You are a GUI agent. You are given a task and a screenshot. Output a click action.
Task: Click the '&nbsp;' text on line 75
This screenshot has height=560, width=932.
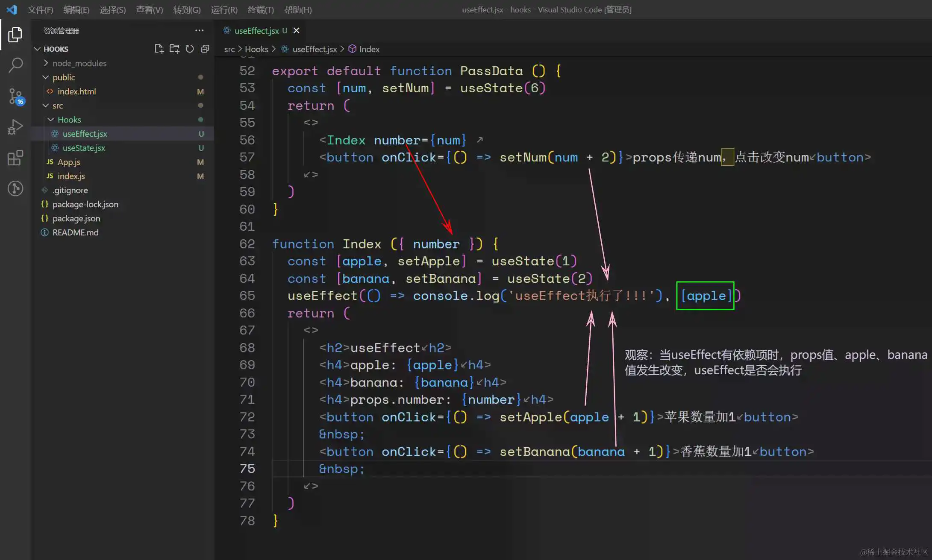(341, 469)
